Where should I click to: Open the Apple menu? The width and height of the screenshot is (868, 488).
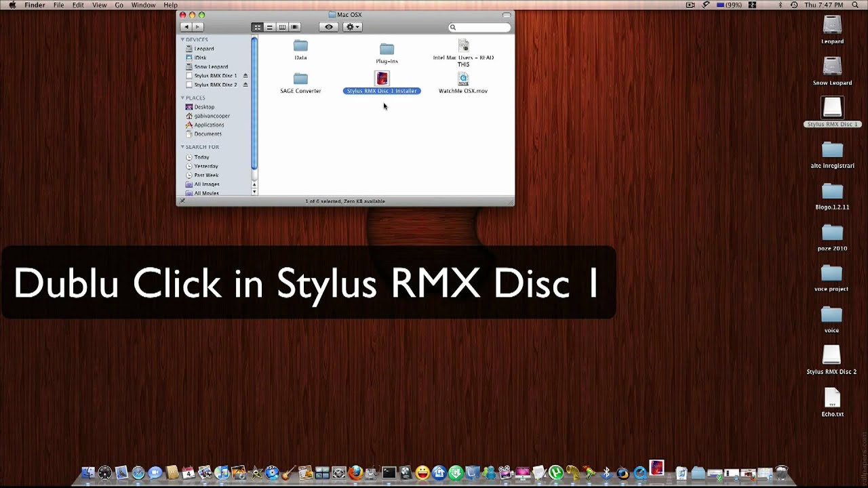click(x=12, y=5)
